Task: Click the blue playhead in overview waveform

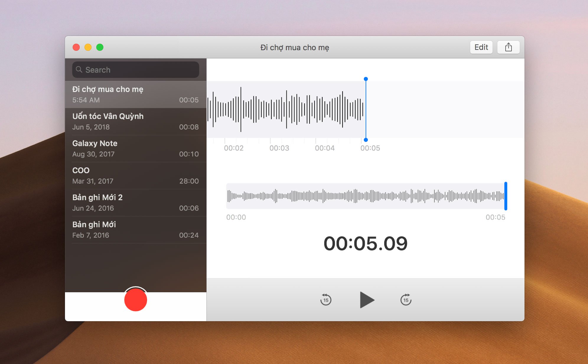Action: pyautogui.click(x=506, y=196)
